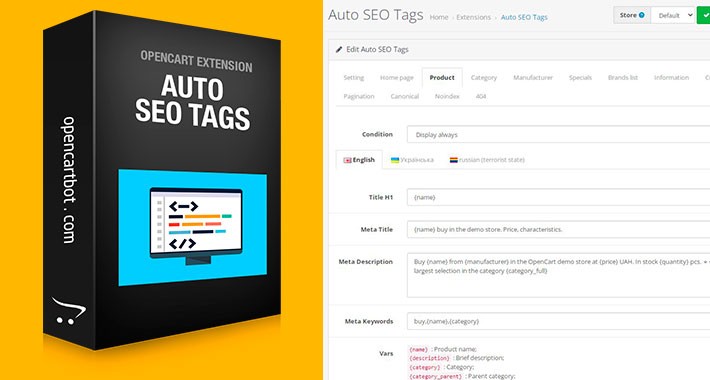Click the Title H1 input field
Image resolution: width=710 pixels, height=380 pixels.
pyautogui.click(x=558, y=197)
